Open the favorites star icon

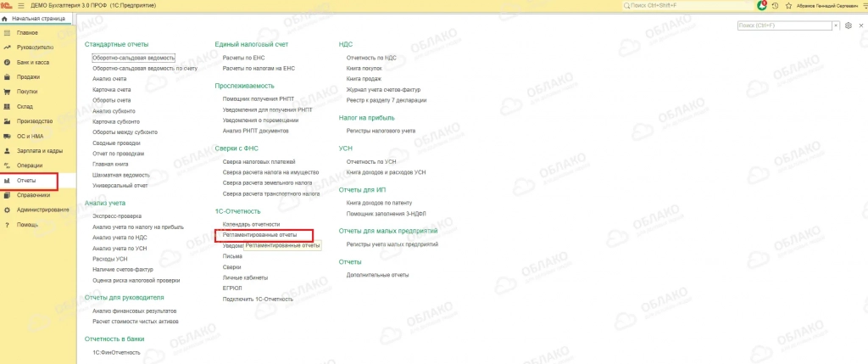click(788, 6)
